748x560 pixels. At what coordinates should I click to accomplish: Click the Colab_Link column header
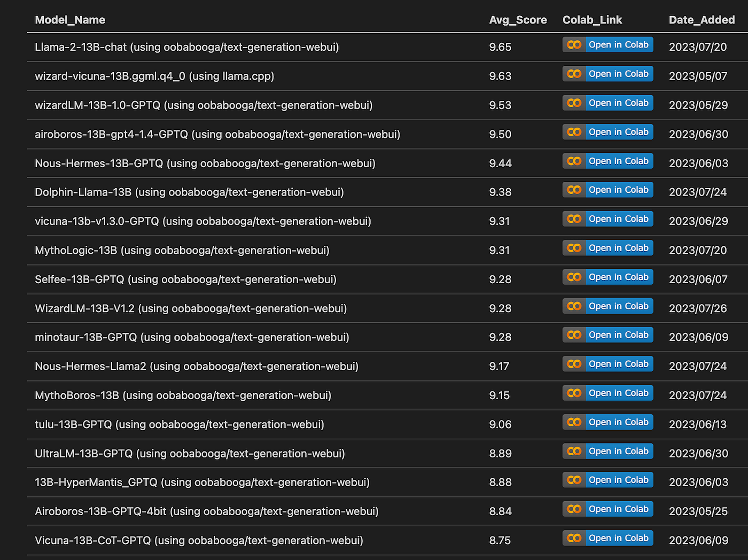(592, 20)
